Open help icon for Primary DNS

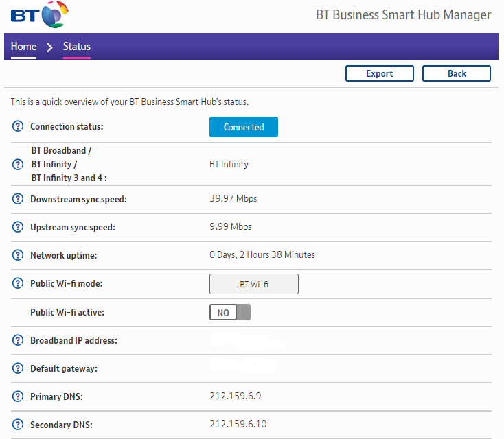(18, 397)
